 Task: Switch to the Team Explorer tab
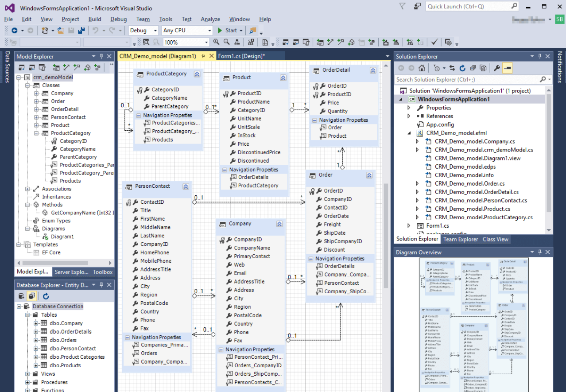461,239
